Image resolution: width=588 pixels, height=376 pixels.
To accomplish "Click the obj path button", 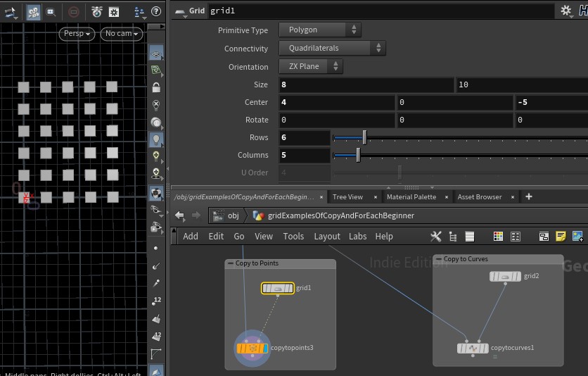I will [x=226, y=215].
